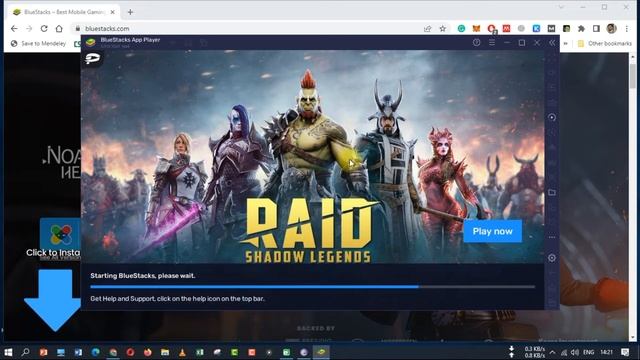
Task: Click the BlueStacks logo in title bar
Action: coord(91,42)
